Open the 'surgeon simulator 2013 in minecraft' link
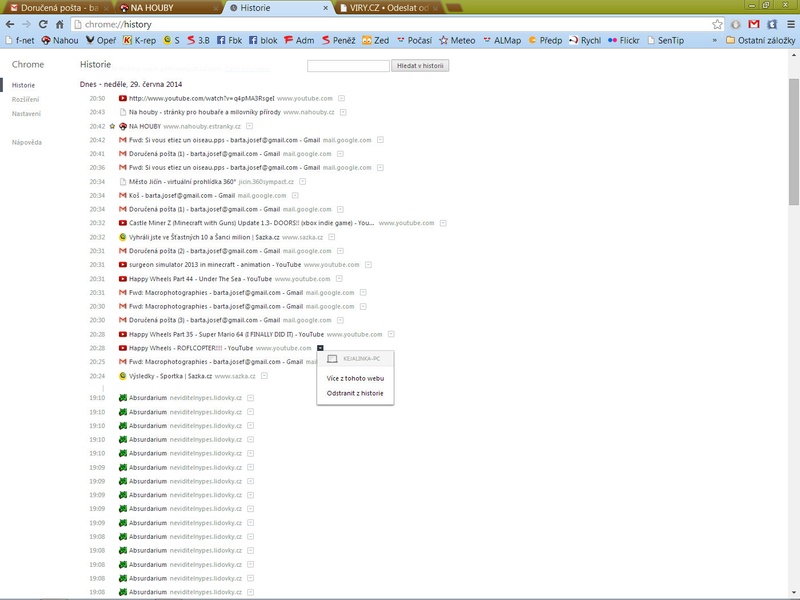The width and height of the screenshot is (800, 600). pyautogui.click(x=201, y=265)
